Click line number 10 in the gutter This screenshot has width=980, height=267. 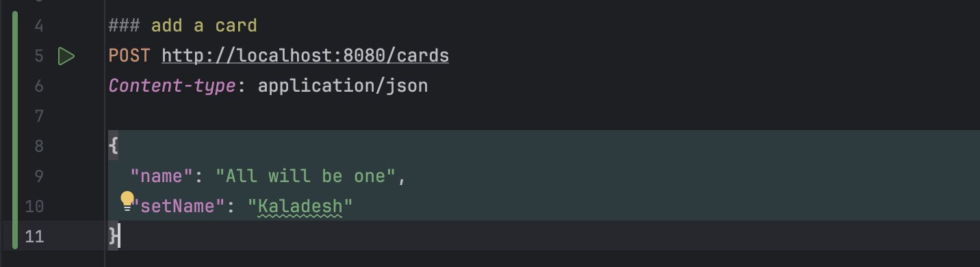point(34,207)
